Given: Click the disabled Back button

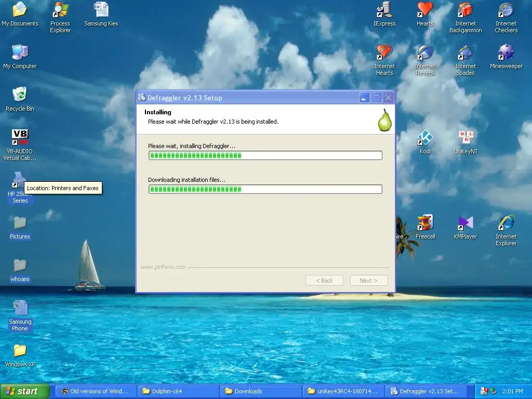Looking at the screenshot, I should coord(324,280).
